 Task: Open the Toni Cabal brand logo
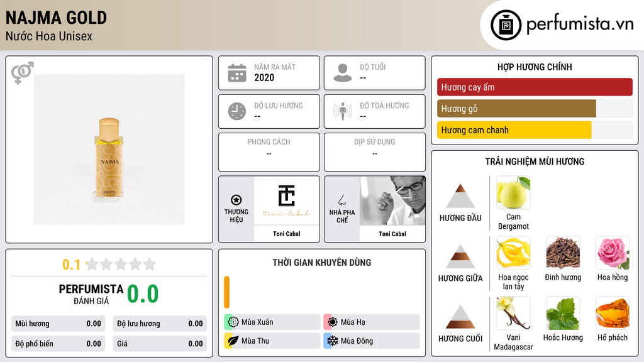pyautogui.click(x=287, y=200)
